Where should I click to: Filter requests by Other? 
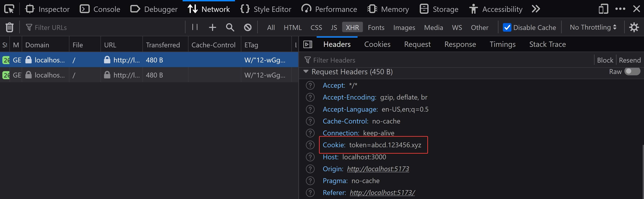[479, 27]
